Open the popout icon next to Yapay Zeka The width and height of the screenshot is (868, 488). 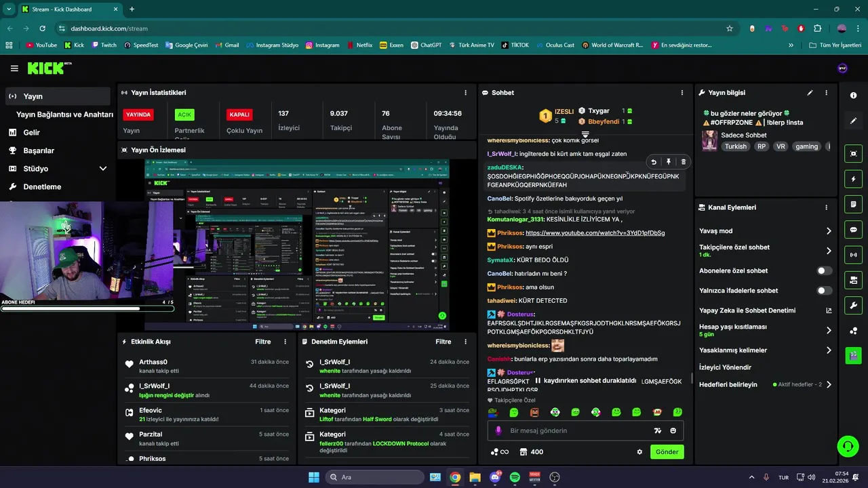[829, 310]
